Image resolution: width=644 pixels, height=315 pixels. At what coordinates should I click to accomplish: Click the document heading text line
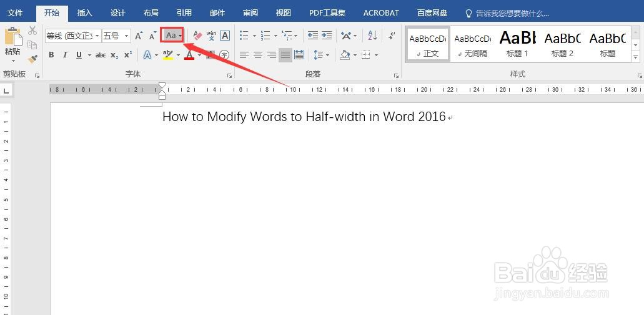pos(304,117)
